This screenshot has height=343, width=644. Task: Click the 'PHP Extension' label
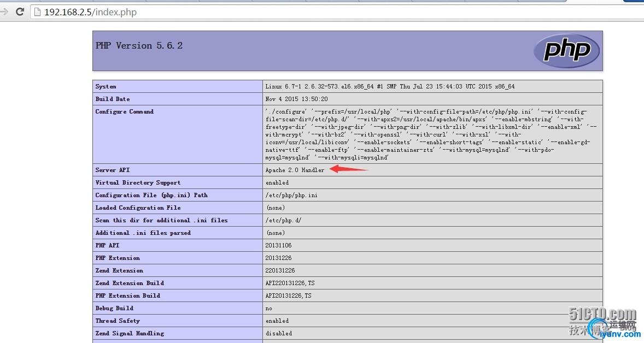click(x=118, y=258)
